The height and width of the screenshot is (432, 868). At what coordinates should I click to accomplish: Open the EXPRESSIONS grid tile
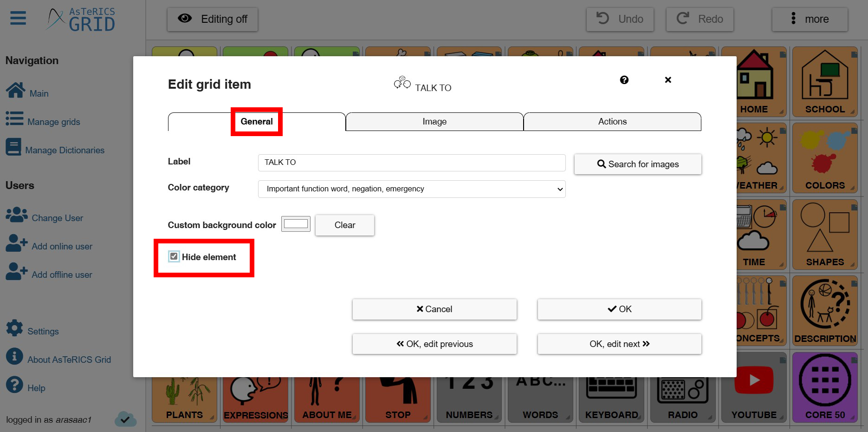click(x=255, y=399)
